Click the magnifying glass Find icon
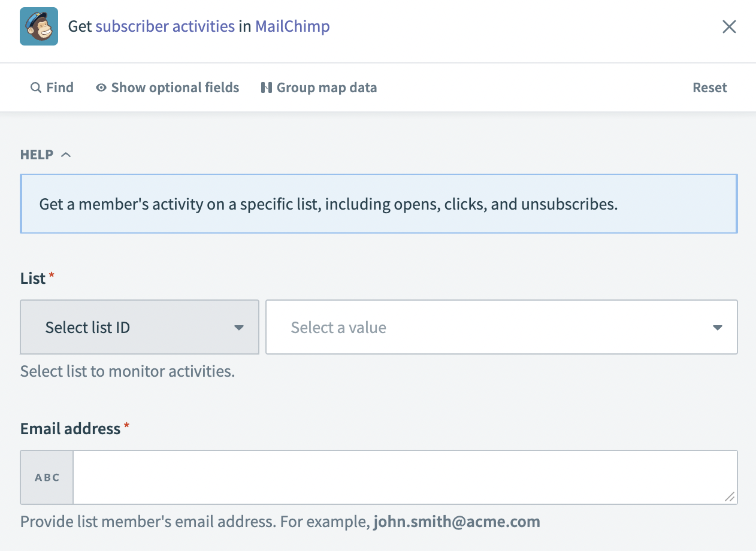The image size is (756, 551). pos(36,87)
